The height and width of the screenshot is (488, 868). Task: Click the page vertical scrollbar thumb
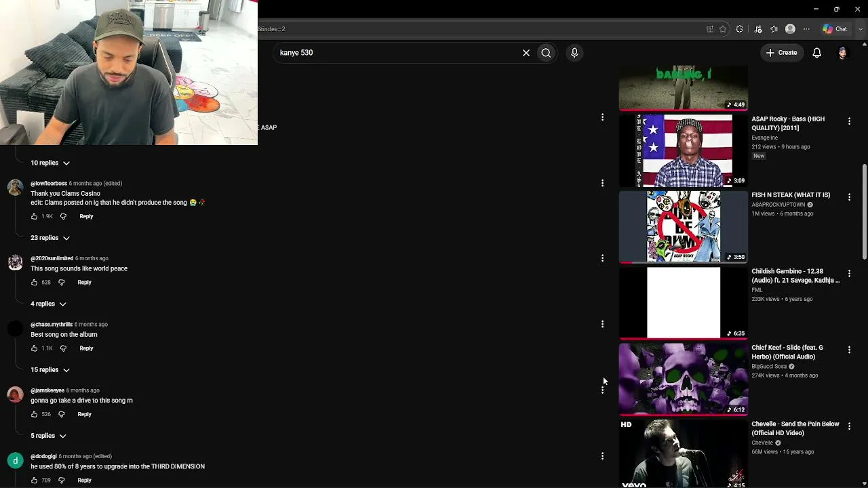864,211
